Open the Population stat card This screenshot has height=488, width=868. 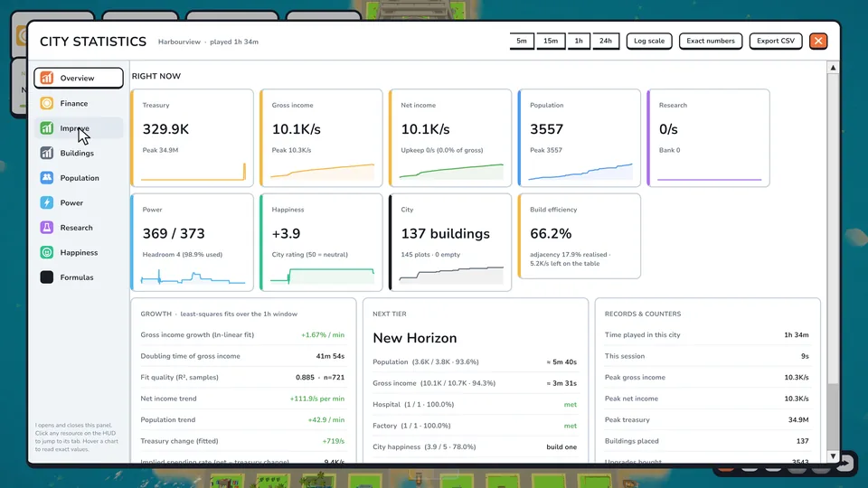(x=579, y=137)
